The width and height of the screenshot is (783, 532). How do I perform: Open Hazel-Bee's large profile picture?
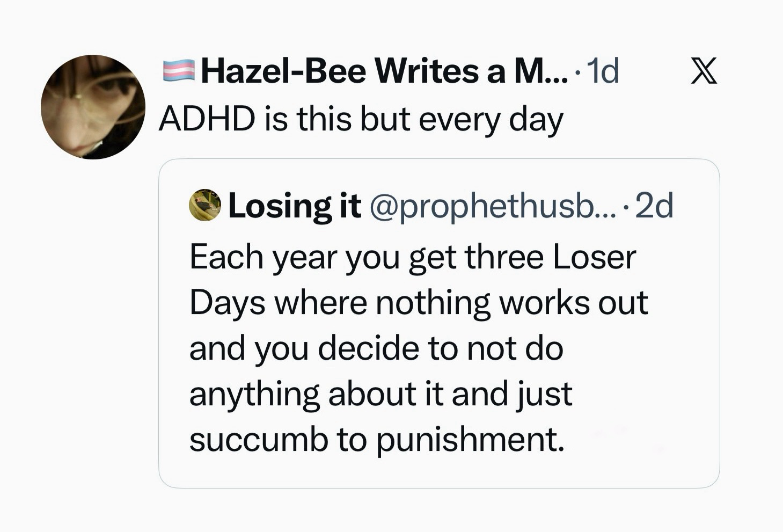93,107
